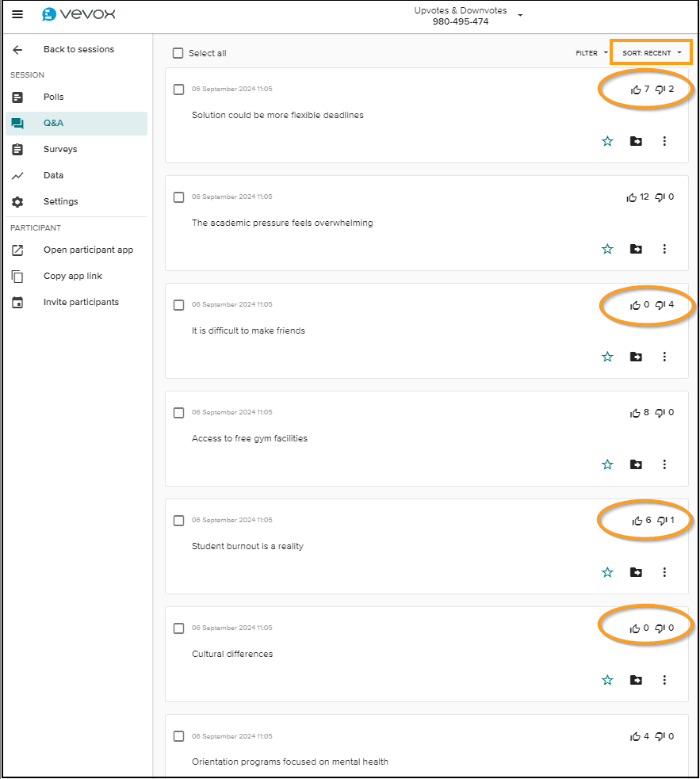700x779 pixels.
Task: Star the 'It is difficult to make friends' message
Action: pos(607,357)
